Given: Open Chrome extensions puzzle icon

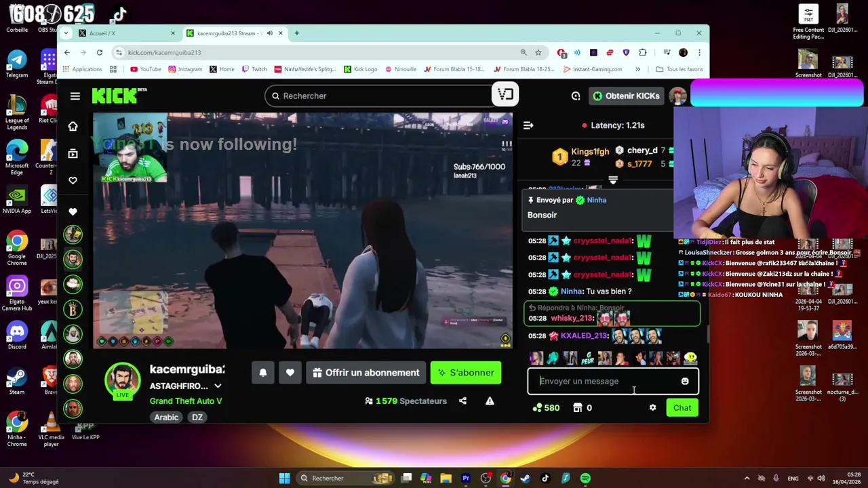Looking at the screenshot, I should click(643, 52).
